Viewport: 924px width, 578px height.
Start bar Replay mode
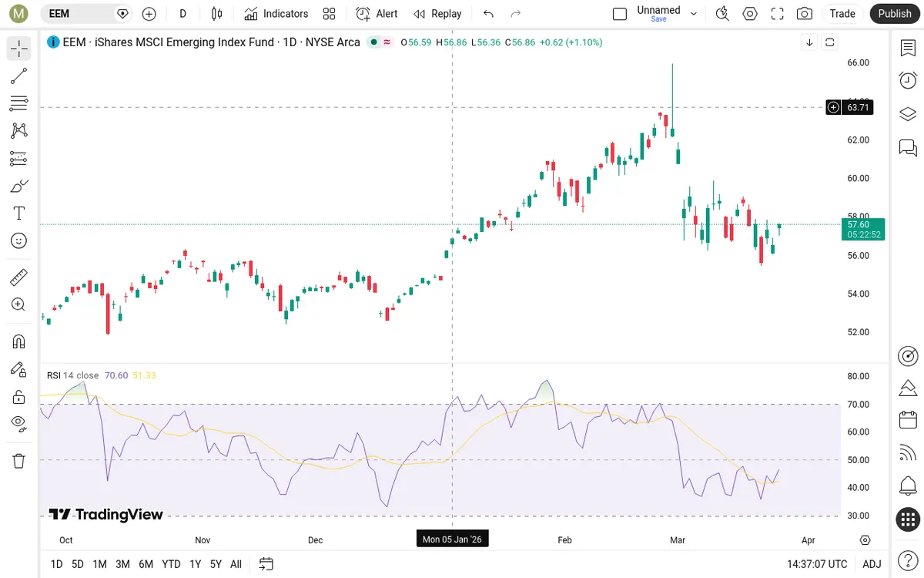coord(437,14)
